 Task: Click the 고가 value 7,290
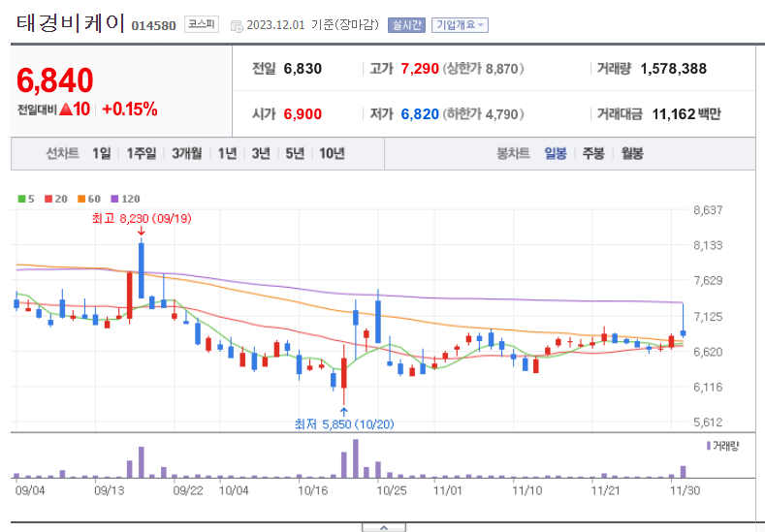[x=420, y=69]
